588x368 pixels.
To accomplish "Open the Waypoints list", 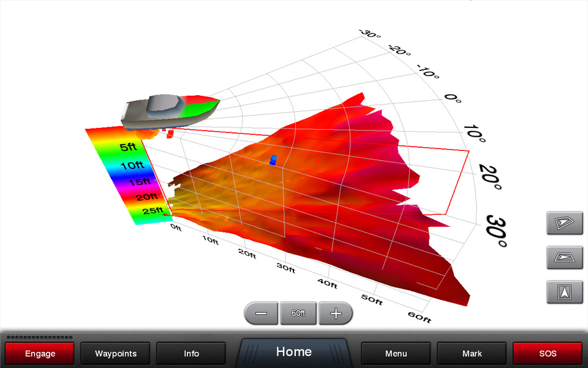I will click(115, 353).
